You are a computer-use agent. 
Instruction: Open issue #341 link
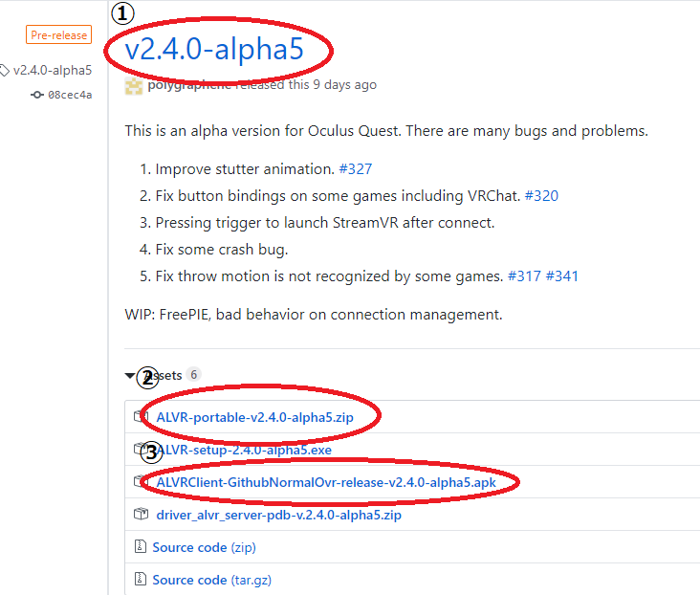pos(562,276)
